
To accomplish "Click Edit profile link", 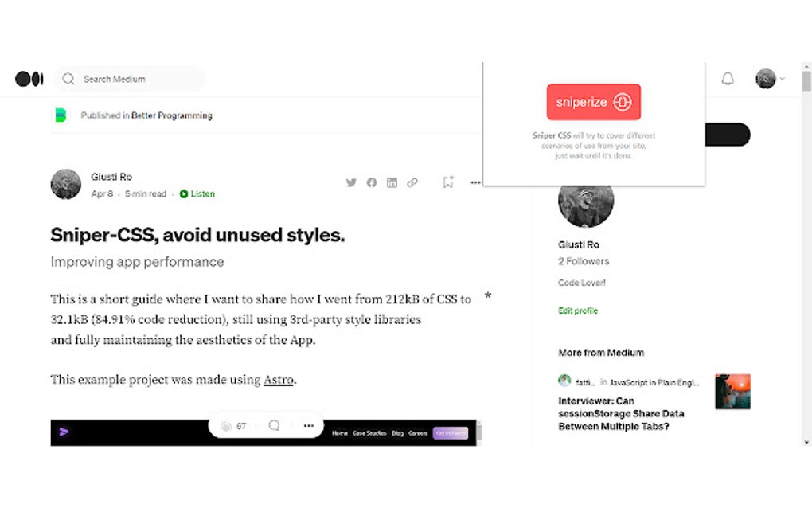I will coord(578,311).
